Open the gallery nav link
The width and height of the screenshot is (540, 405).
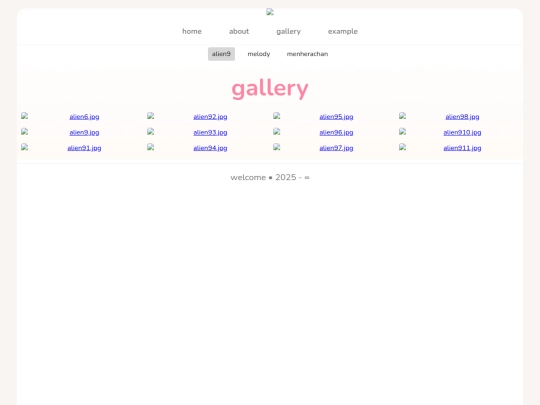(289, 31)
